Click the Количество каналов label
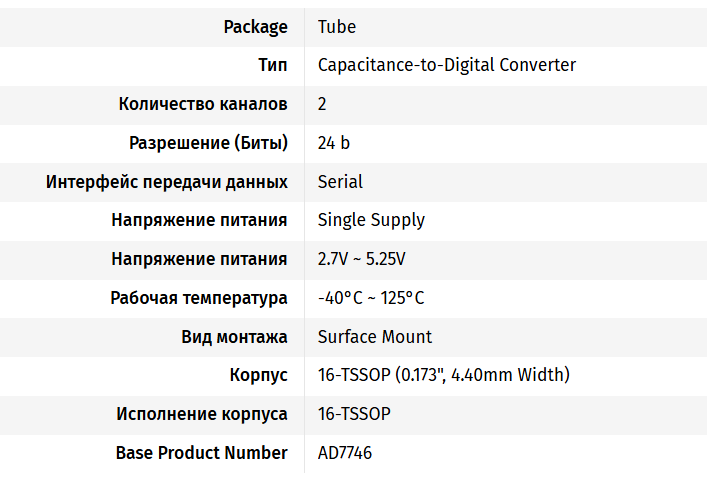 (203, 104)
